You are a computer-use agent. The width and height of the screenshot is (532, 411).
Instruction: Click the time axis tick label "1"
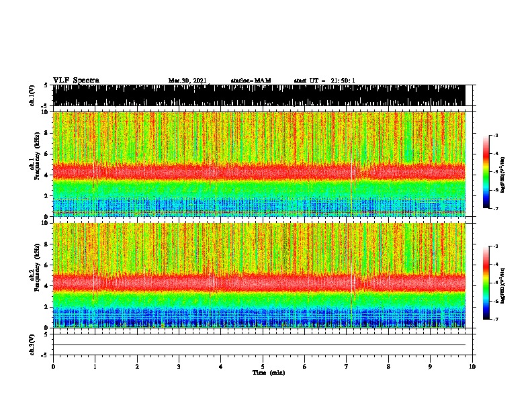tap(95, 367)
